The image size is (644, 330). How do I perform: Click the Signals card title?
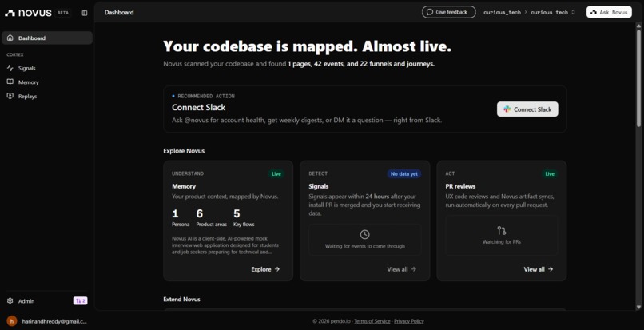[x=319, y=186]
